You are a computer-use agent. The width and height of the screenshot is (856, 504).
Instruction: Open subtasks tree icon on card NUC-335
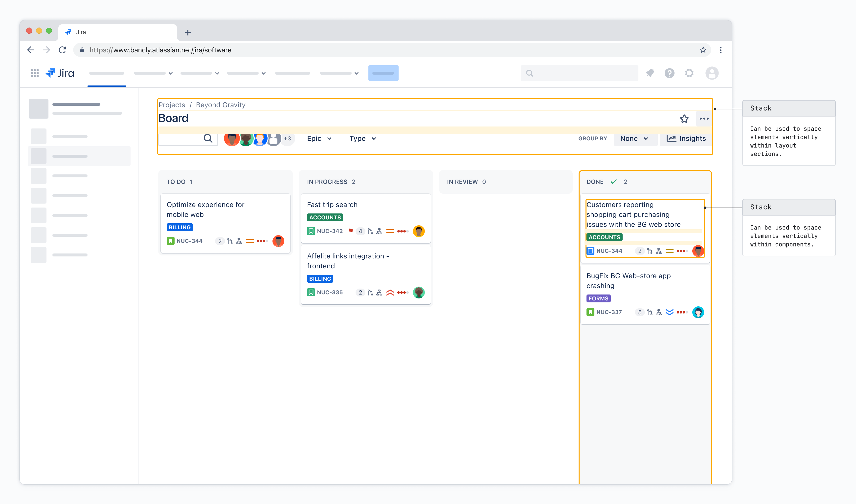[379, 292]
